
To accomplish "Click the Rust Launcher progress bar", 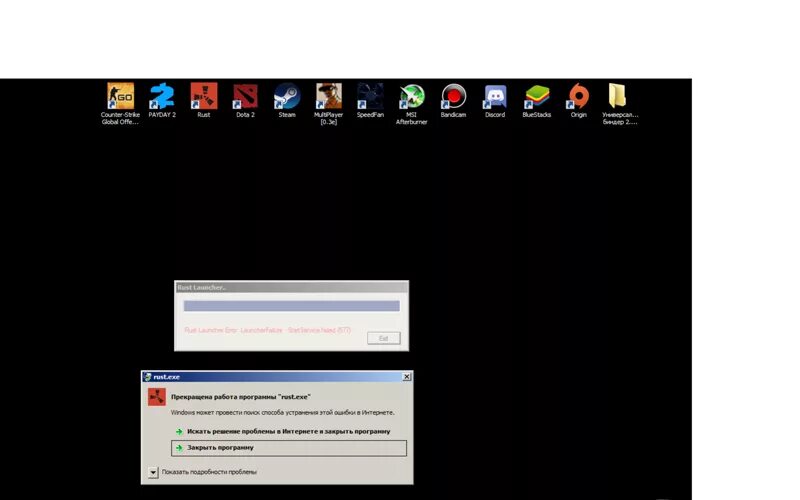I will point(291,306).
